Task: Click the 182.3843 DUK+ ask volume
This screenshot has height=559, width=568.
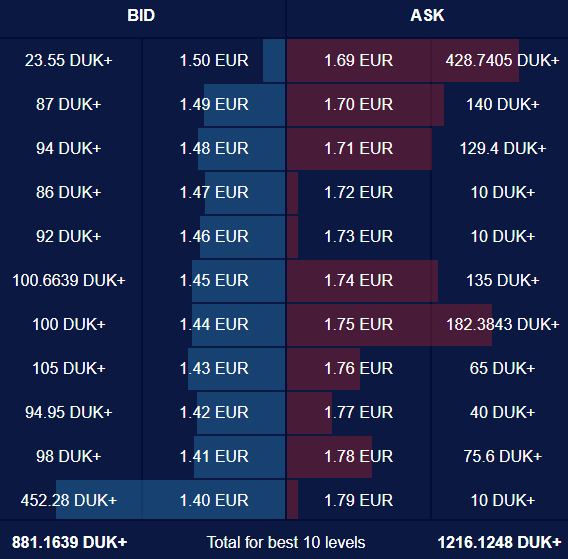Action: click(x=502, y=325)
